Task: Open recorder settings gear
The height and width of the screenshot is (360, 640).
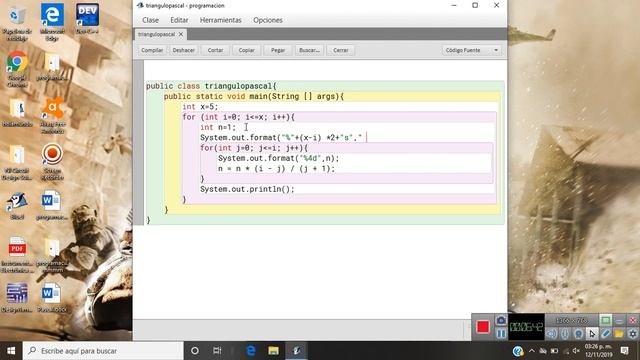Action: 632,334
